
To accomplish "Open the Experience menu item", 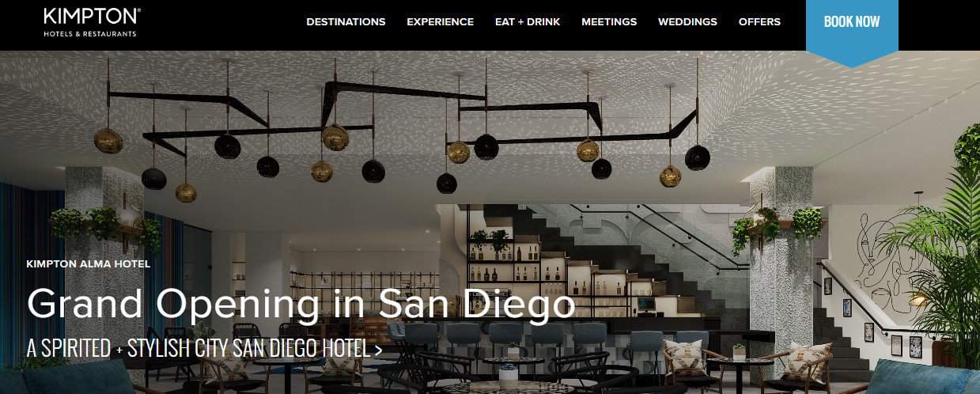I will 440,22.
